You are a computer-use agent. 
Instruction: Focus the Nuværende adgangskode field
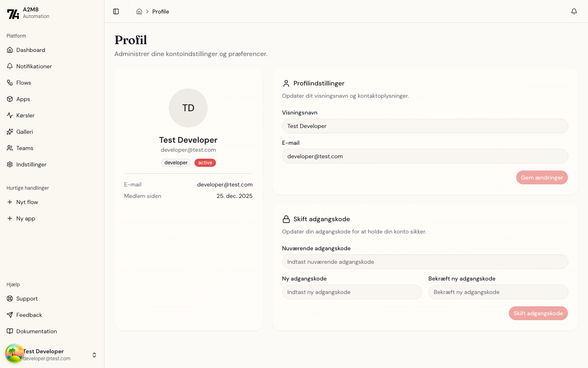(425, 262)
